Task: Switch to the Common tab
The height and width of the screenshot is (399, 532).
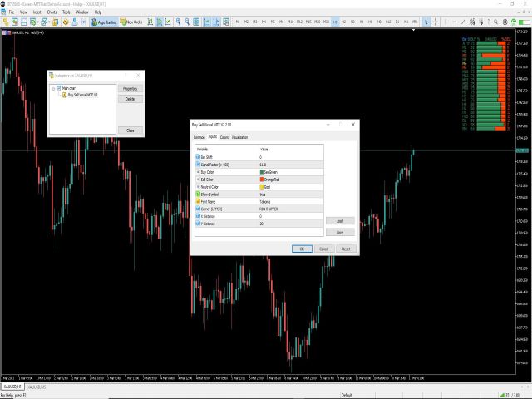Action: [x=199, y=137]
